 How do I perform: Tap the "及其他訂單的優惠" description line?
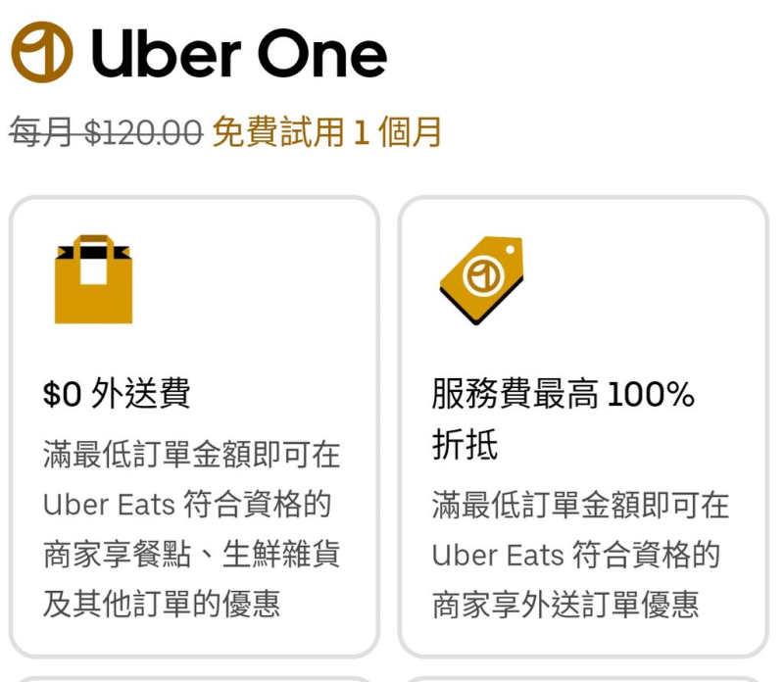(161, 604)
